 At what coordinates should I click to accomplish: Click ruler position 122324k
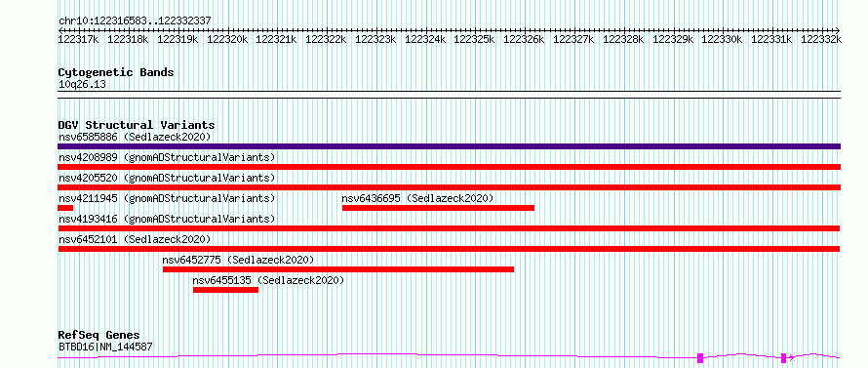(425, 39)
